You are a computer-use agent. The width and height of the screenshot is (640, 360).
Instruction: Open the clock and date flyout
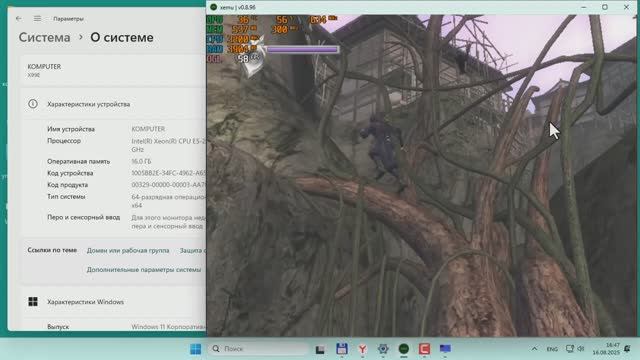(x=607, y=349)
